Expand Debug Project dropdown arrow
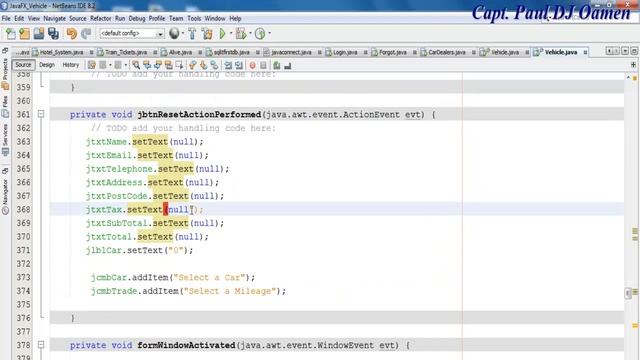640x360 pixels. pos(250,33)
